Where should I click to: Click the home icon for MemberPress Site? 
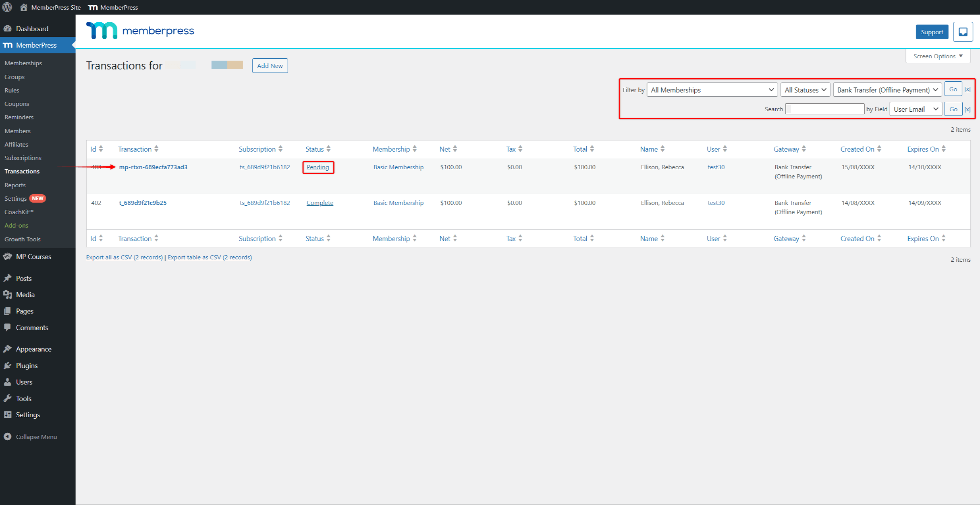[24, 7]
